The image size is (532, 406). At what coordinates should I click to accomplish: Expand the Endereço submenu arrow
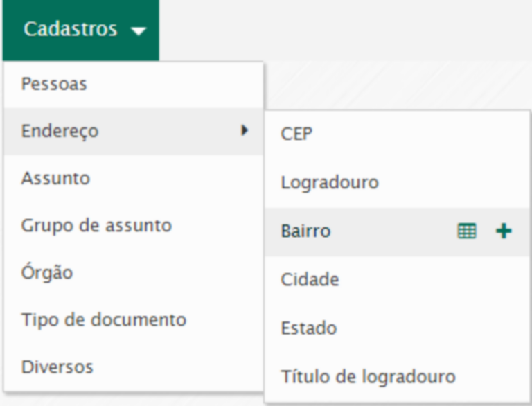click(x=244, y=130)
